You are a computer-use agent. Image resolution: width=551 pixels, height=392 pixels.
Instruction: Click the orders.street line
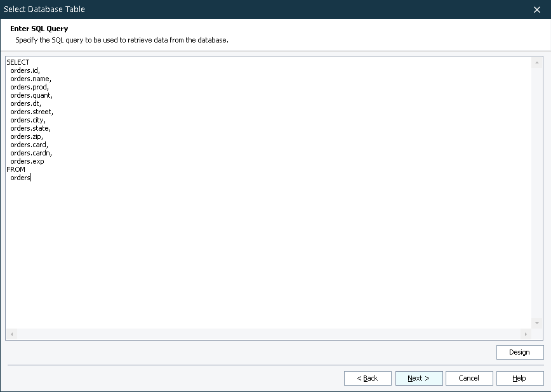(32, 112)
